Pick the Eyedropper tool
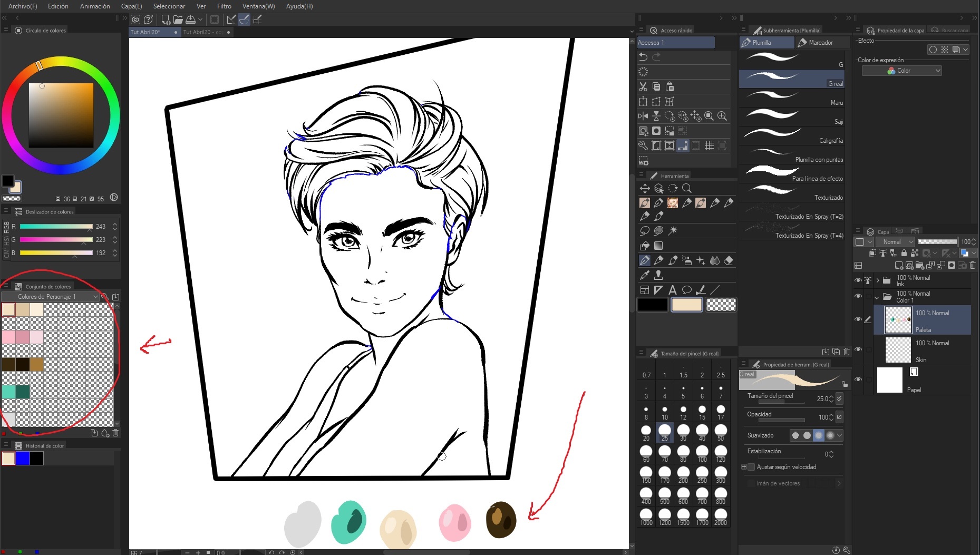This screenshot has width=980, height=555. coord(644,275)
